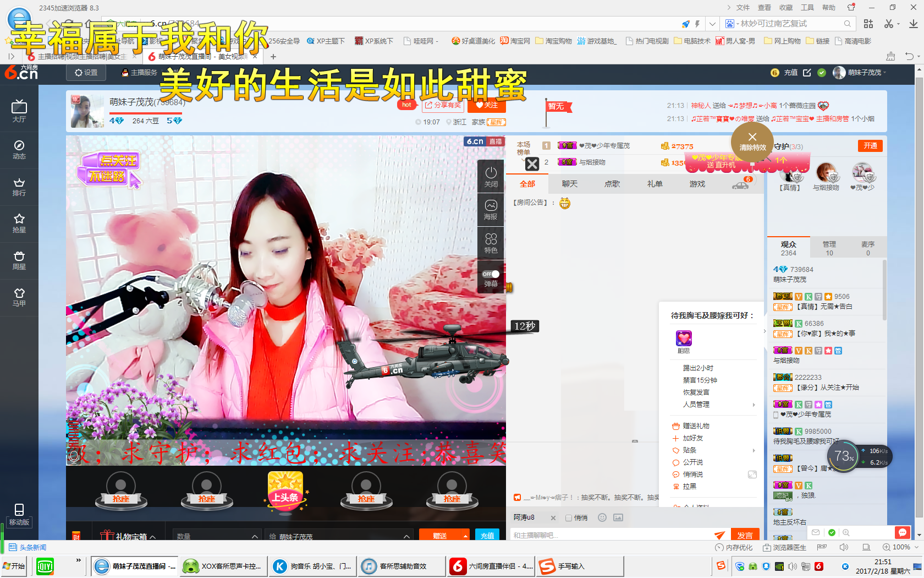Switch to the 全部 chat tab
The width and height of the screenshot is (924, 578).
527,184
